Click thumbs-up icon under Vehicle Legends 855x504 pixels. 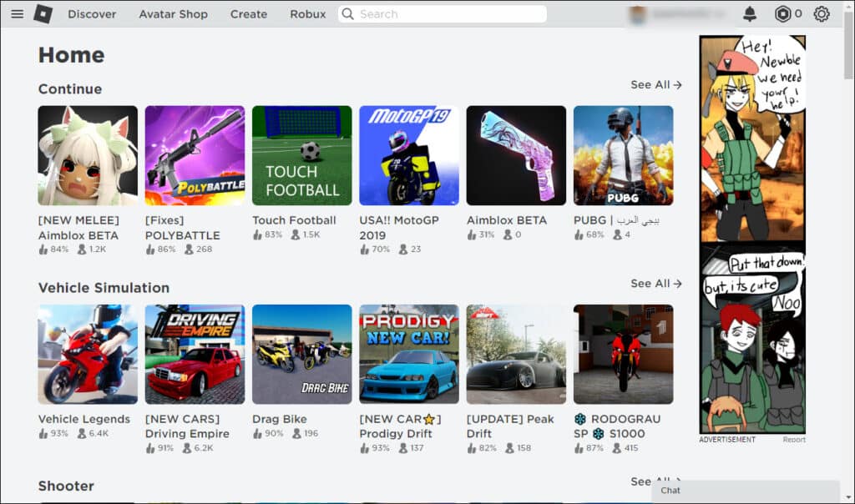43,434
